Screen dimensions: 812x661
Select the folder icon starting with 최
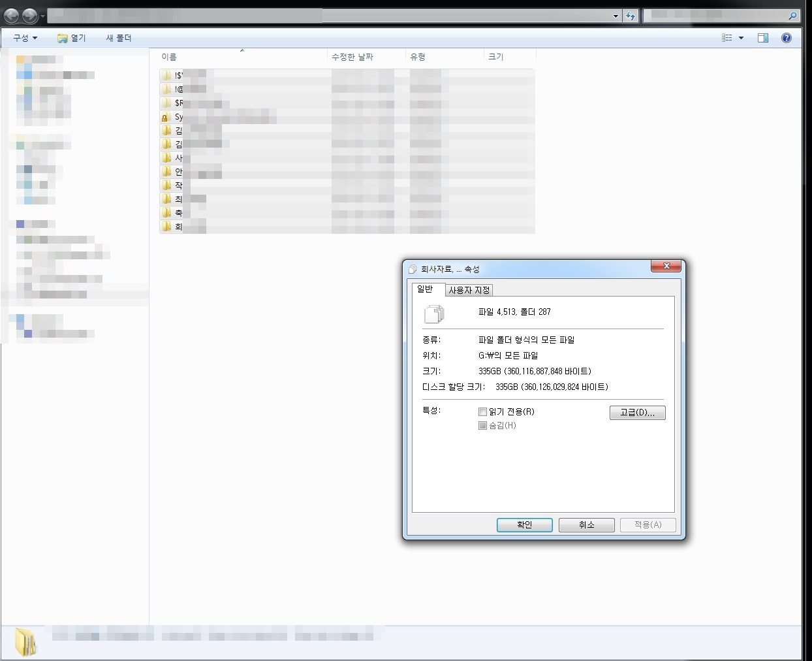coord(166,199)
